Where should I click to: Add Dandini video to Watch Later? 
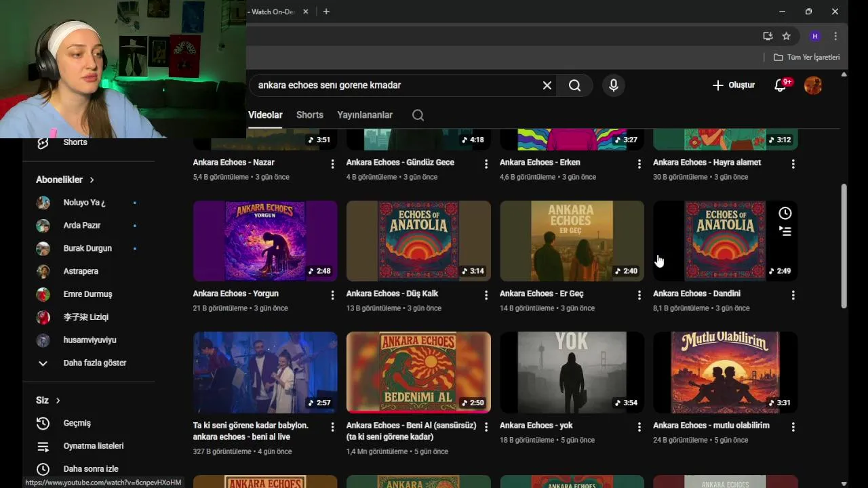point(785,213)
